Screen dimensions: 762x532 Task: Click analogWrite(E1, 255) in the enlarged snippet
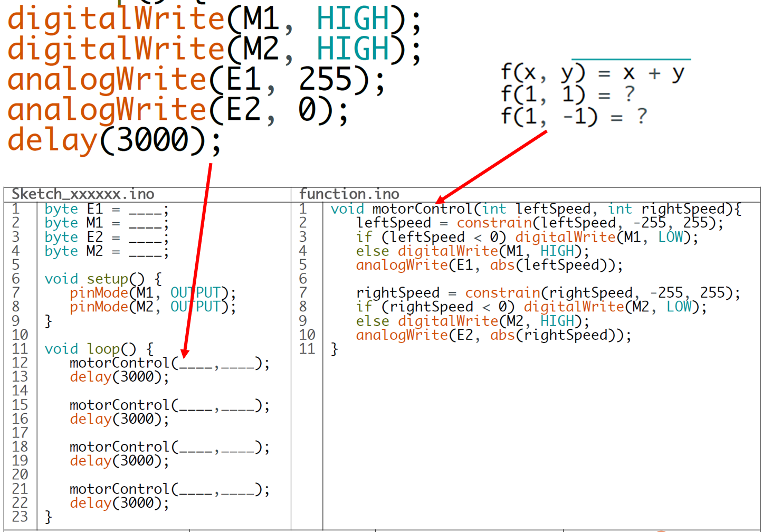coord(196,80)
